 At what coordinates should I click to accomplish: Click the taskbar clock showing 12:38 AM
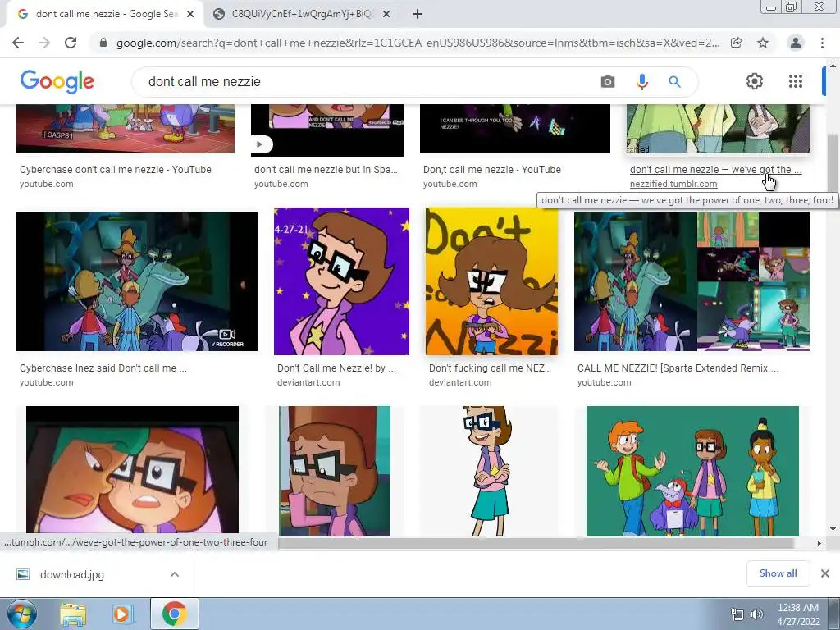798,614
